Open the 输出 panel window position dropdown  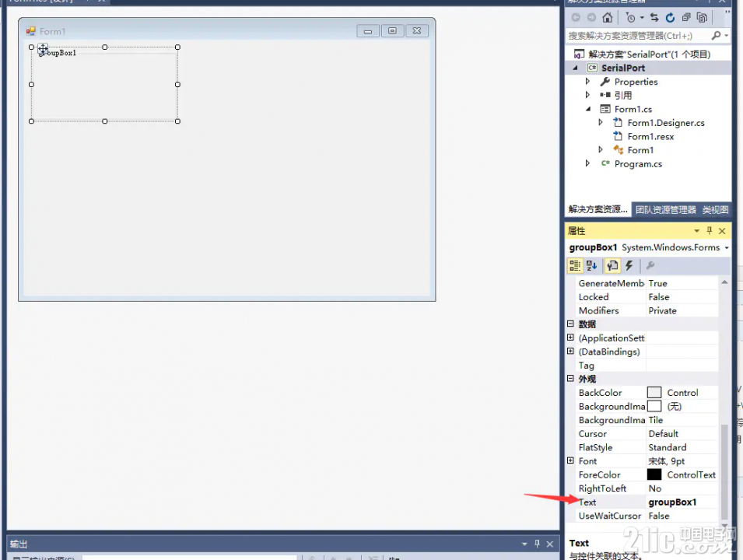524,544
